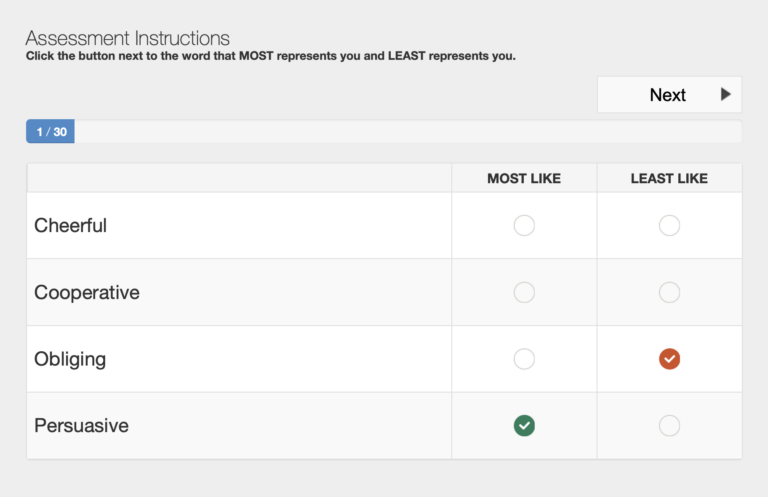This screenshot has height=497, width=768.
Task: Click the green MOST LIKE checkmark for Persuasive
Action: tap(524, 426)
